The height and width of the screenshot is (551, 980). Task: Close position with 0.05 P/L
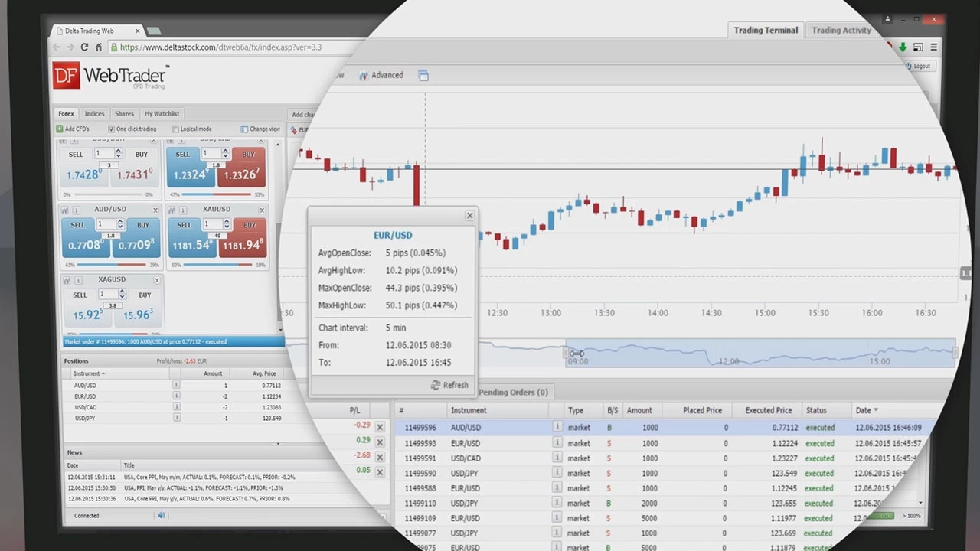[380, 472]
